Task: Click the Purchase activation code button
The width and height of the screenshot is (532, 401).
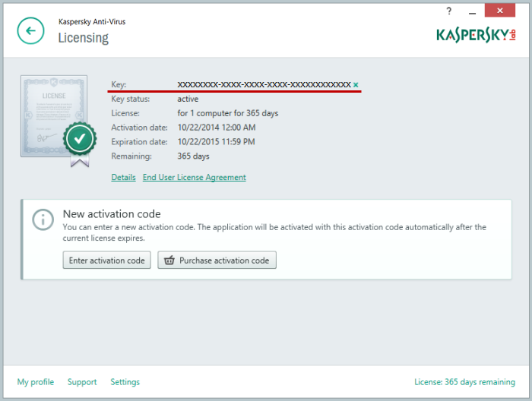Action: (x=217, y=260)
